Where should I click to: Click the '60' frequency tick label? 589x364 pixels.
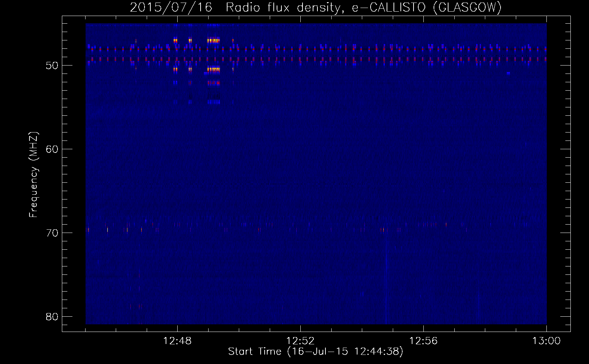pos(52,149)
